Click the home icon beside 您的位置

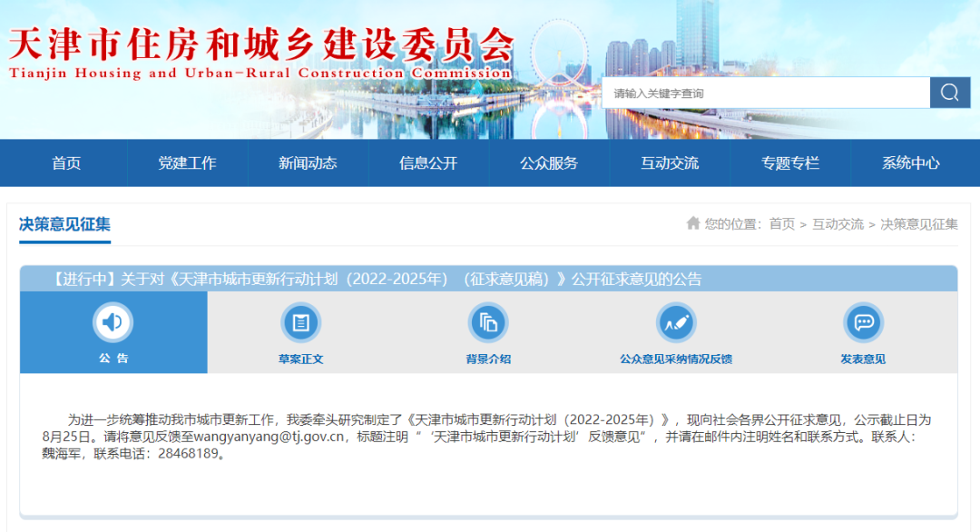tap(692, 223)
